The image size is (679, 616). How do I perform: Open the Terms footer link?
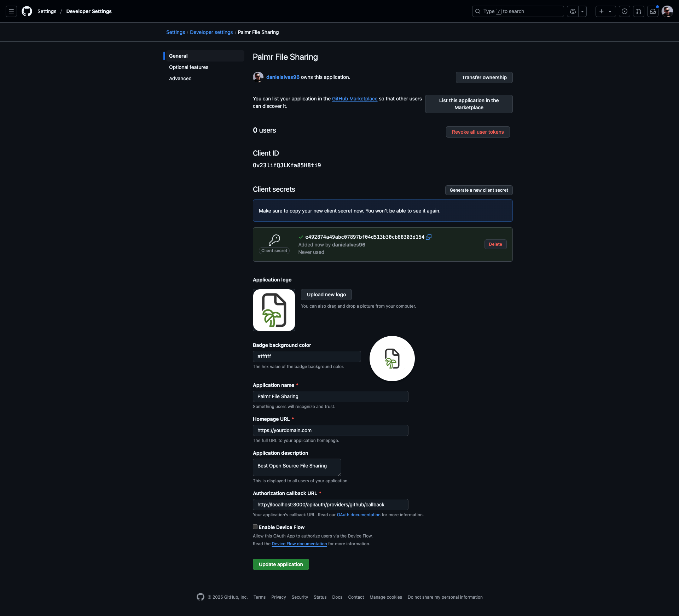(x=259, y=597)
